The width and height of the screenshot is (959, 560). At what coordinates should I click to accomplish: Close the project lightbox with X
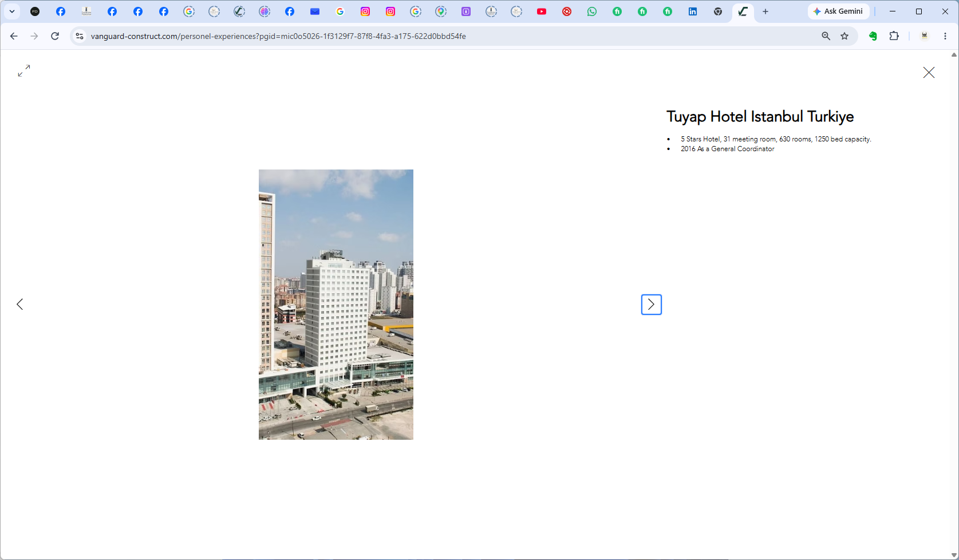pyautogui.click(x=929, y=72)
